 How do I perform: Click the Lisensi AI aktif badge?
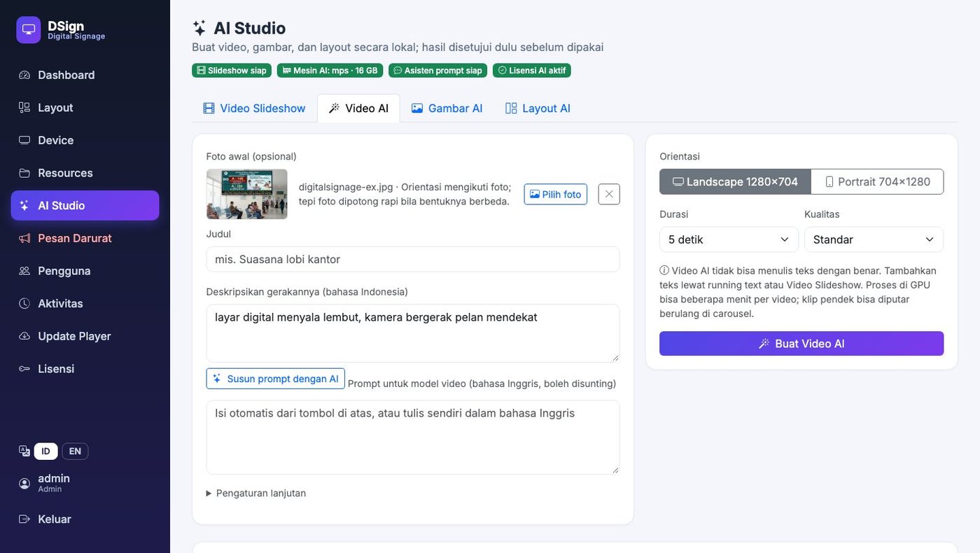pos(532,71)
